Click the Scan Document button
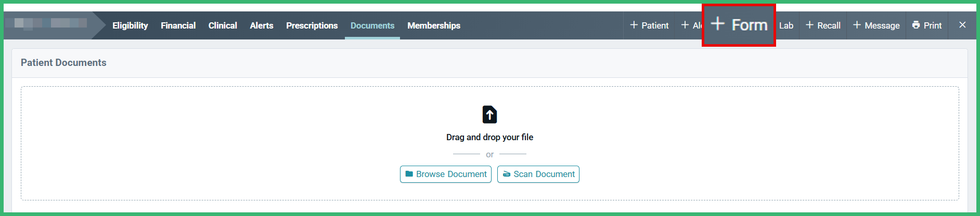Screen dimensions: 980x216 (538, 174)
